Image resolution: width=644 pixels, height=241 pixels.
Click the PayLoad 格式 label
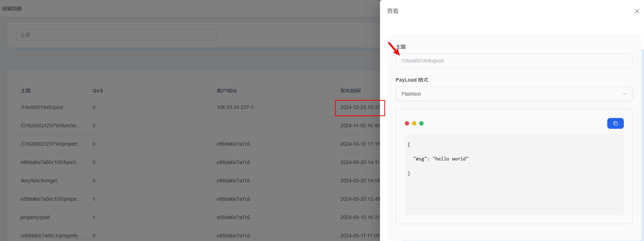coord(412,80)
